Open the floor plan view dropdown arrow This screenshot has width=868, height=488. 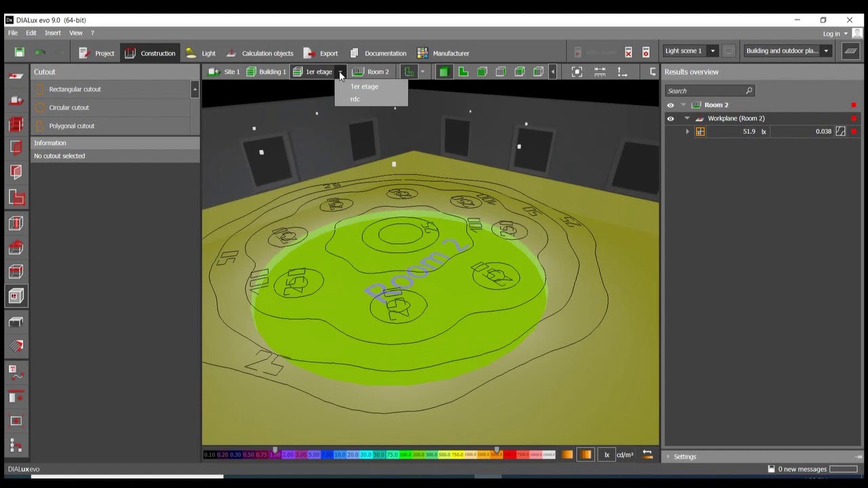point(422,72)
